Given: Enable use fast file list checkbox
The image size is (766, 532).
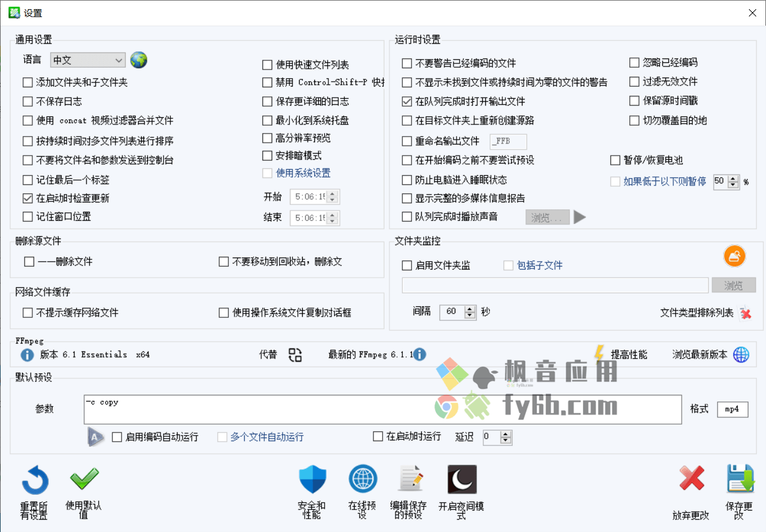Looking at the screenshot, I should pyautogui.click(x=267, y=65).
